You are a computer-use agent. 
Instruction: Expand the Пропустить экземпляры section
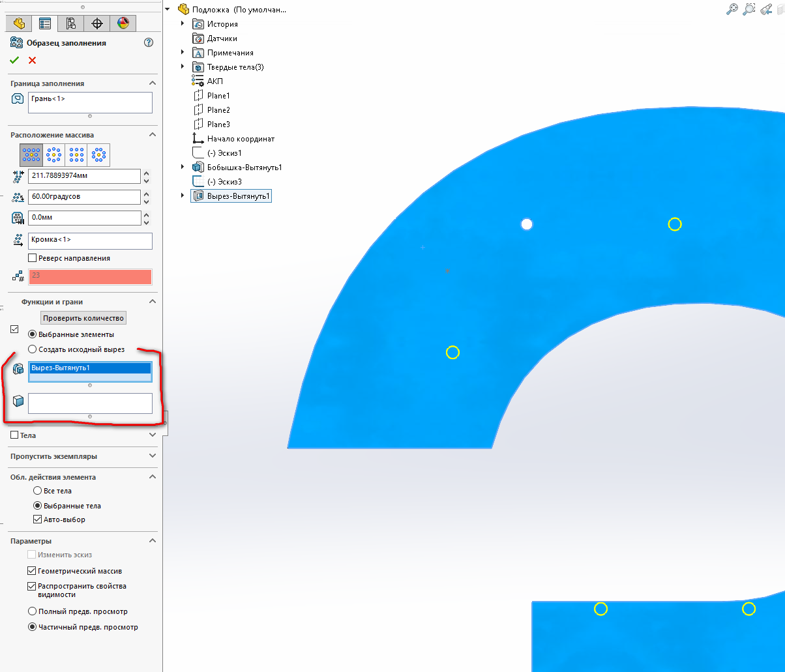pyautogui.click(x=153, y=456)
